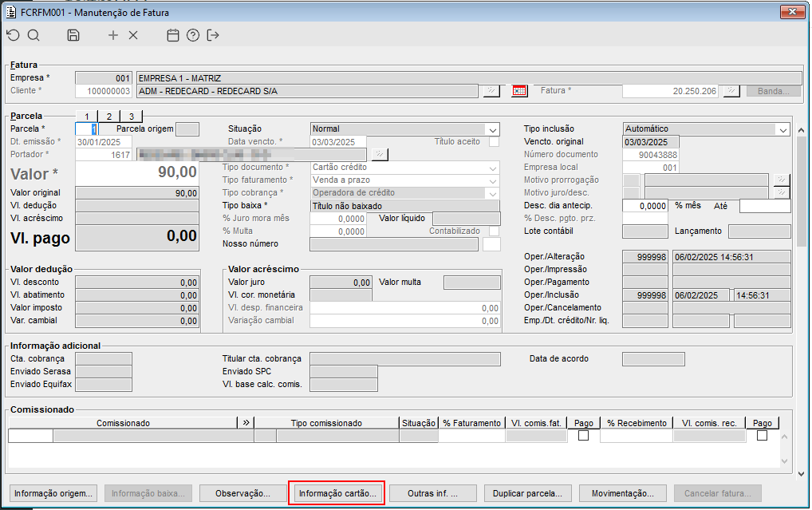The image size is (812, 510).
Task: Select Parcela tab 2
Action: (108, 116)
